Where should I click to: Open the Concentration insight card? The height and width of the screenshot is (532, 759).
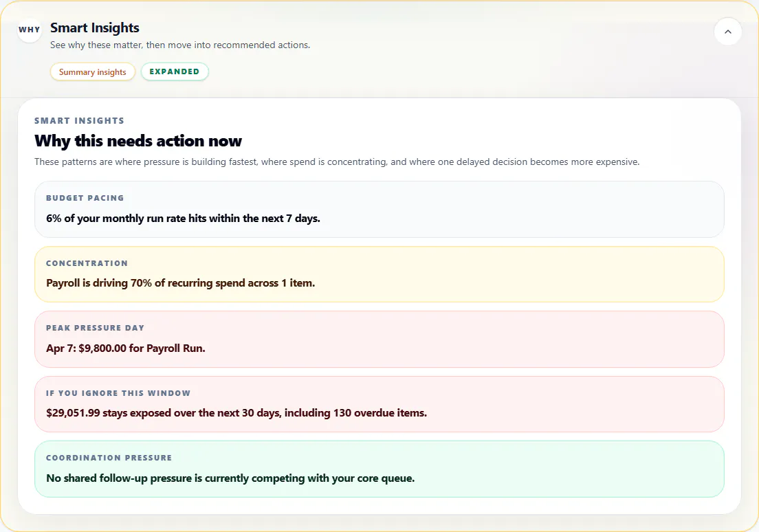[x=379, y=274]
